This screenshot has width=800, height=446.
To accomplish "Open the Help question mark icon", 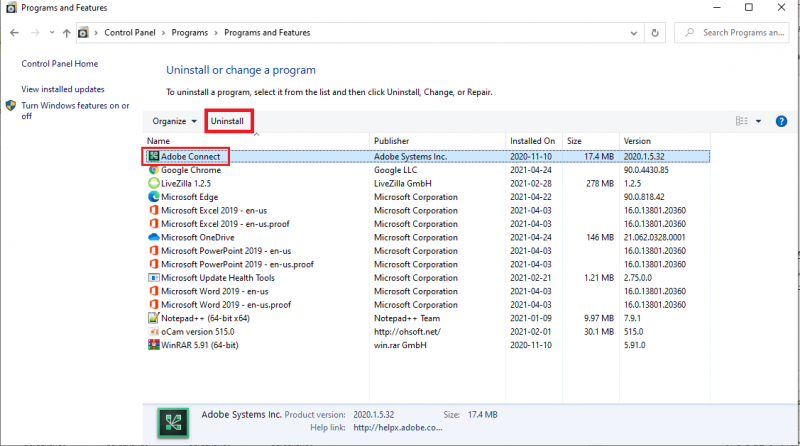I will tap(780, 121).
